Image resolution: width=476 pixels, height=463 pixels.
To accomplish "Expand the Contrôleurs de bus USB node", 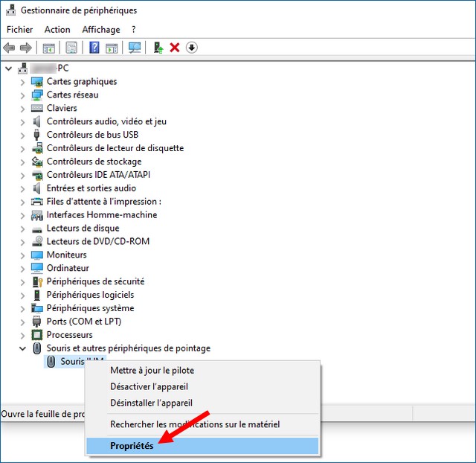I will [x=22, y=135].
